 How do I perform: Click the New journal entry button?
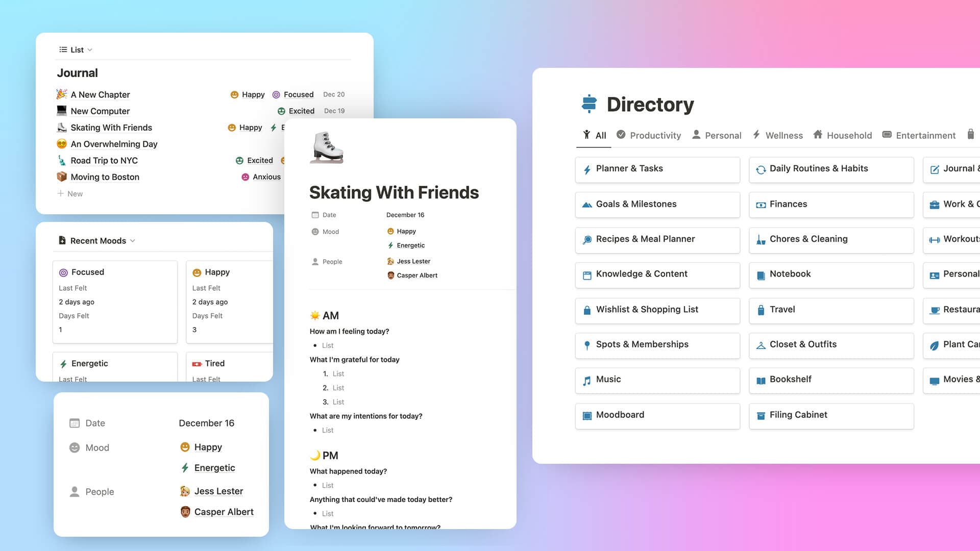(x=75, y=193)
